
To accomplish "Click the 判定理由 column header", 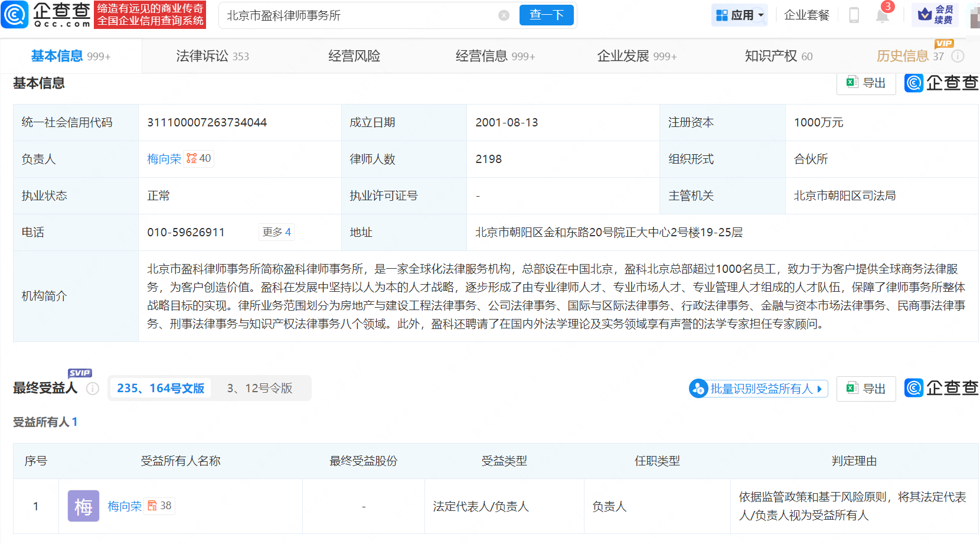I will pos(854,461).
